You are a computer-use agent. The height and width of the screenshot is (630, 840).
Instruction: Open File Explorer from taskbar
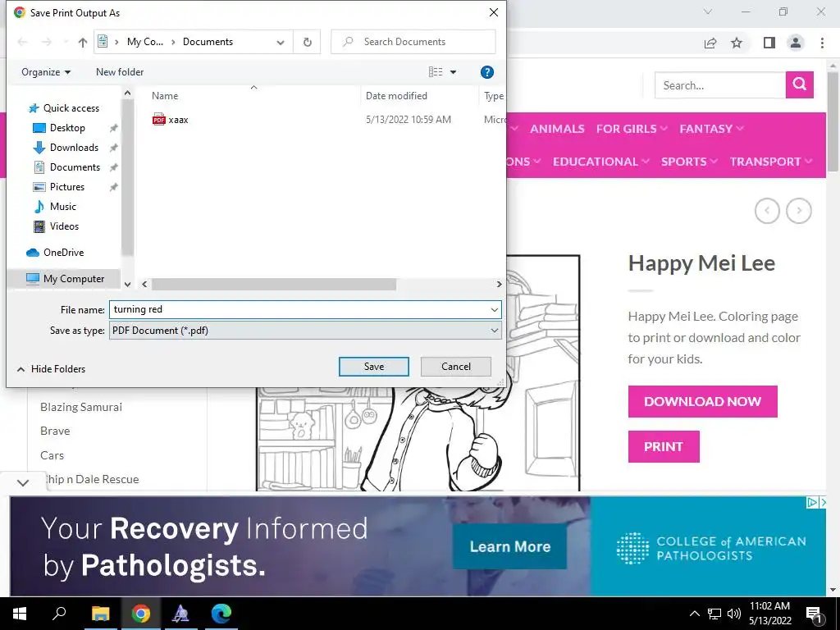point(100,614)
